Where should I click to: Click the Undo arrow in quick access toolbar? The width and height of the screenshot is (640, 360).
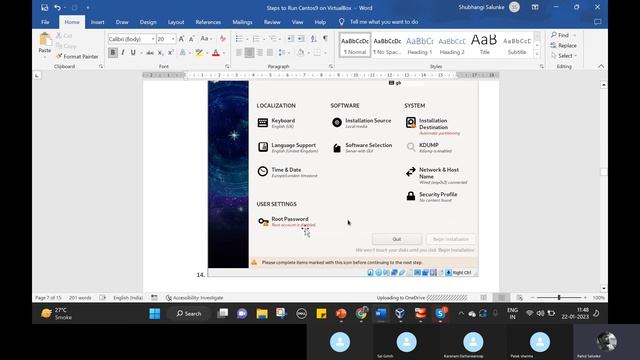[x=57, y=7]
